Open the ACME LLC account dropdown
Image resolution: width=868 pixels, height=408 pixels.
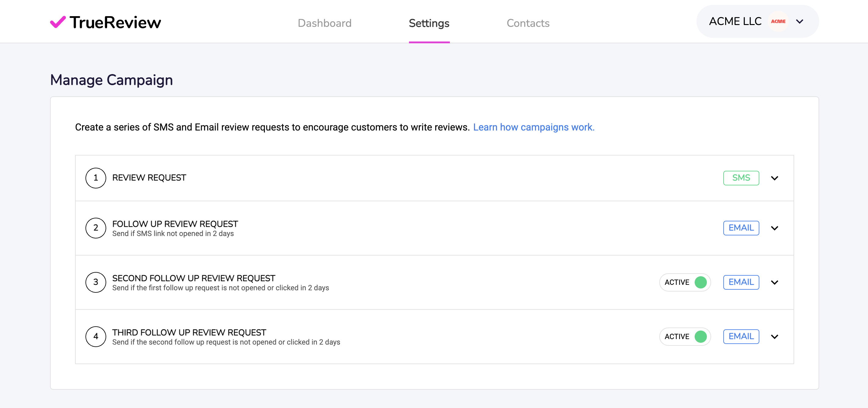coord(799,22)
